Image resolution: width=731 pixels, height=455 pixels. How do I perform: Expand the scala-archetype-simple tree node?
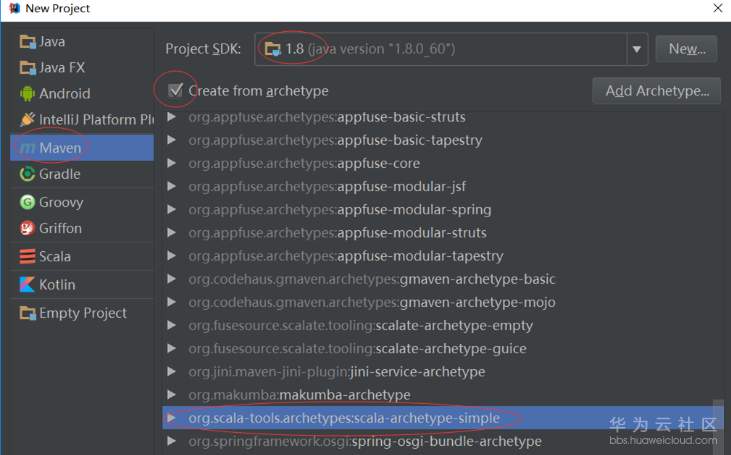coord(172,418)
